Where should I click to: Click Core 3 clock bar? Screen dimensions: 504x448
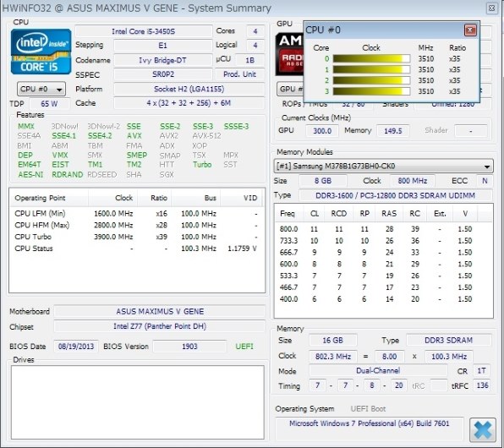coord(371,91)
